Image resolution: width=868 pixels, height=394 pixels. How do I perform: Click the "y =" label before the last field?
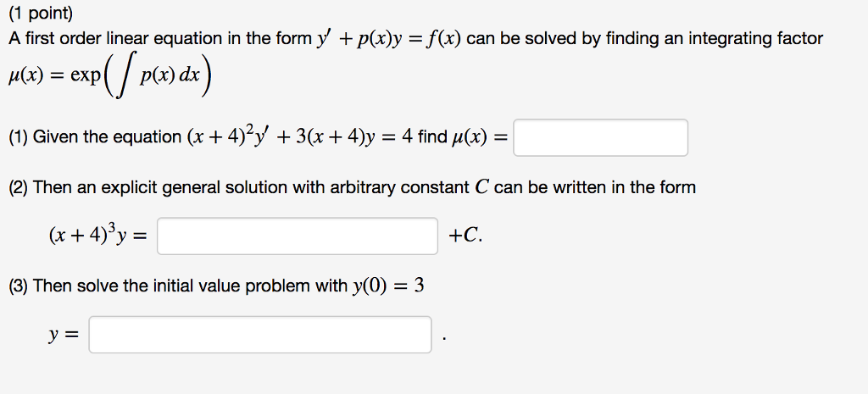[64, 335]
